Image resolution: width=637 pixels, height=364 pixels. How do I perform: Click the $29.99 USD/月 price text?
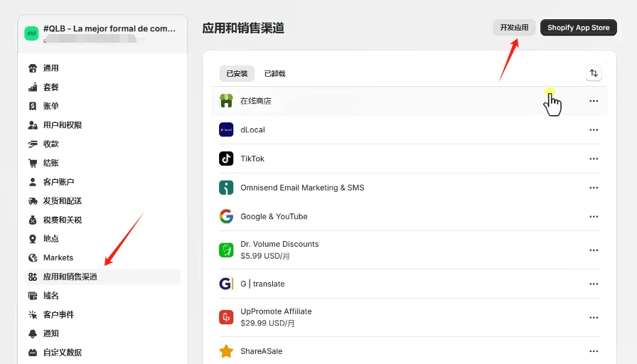tap(267, 323)
